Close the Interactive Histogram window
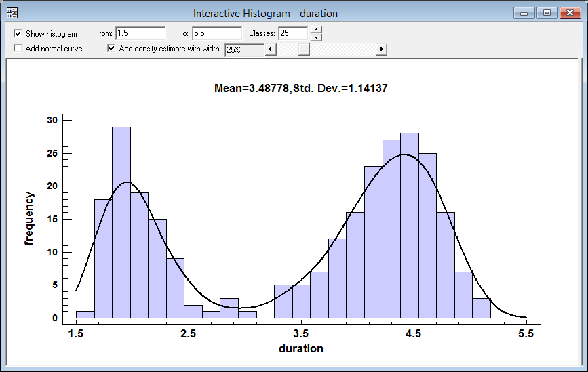588x372 pixels. tap(570, 12)
